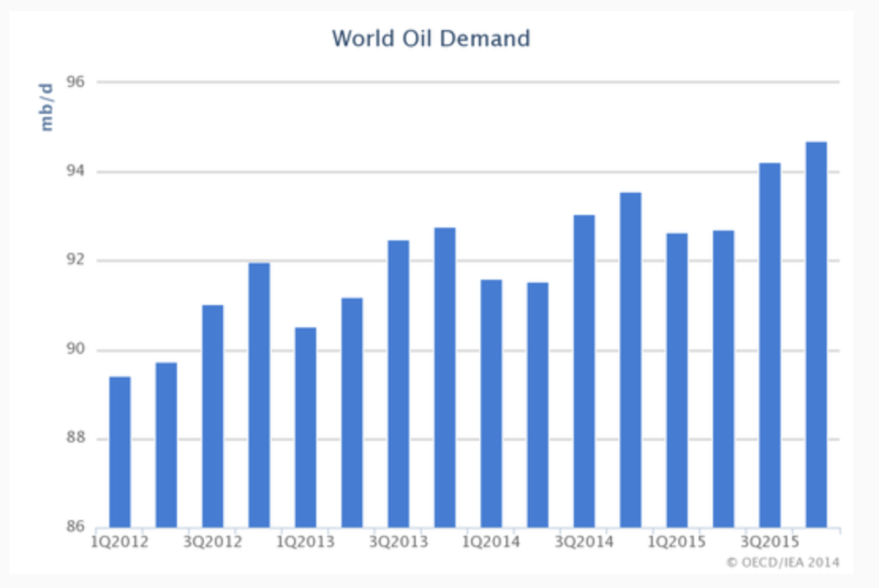
Task: Select the blue bar above 1Q2015
Action: (x=677, y=380)
